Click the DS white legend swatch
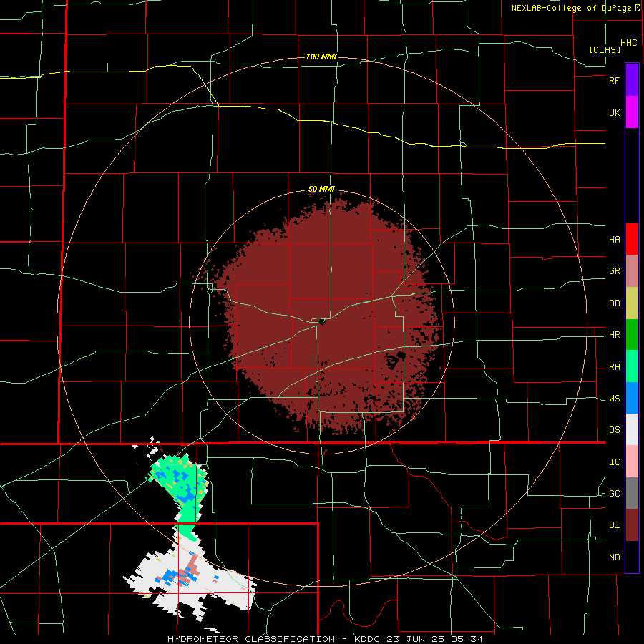The width and height of the screenshot is (644, 644). 632,429
